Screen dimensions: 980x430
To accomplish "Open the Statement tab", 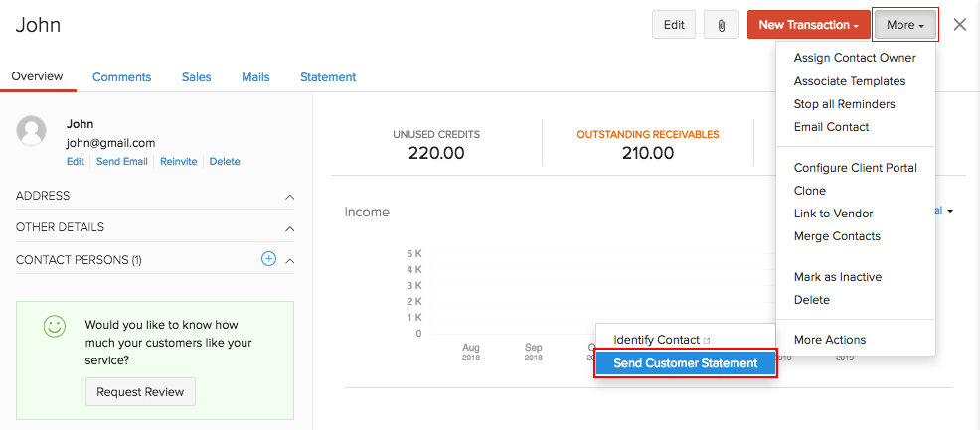I will click(x=328, y=77).
